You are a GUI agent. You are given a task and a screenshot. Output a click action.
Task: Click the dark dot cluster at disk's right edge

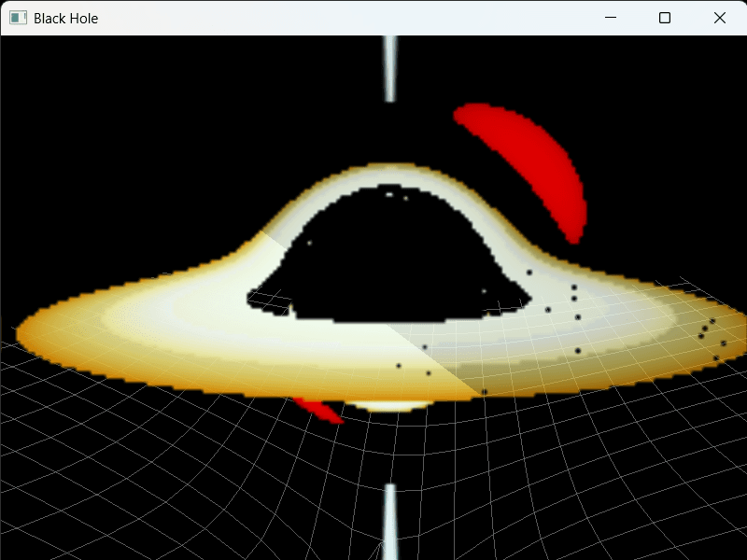click(x=712, y=336)
